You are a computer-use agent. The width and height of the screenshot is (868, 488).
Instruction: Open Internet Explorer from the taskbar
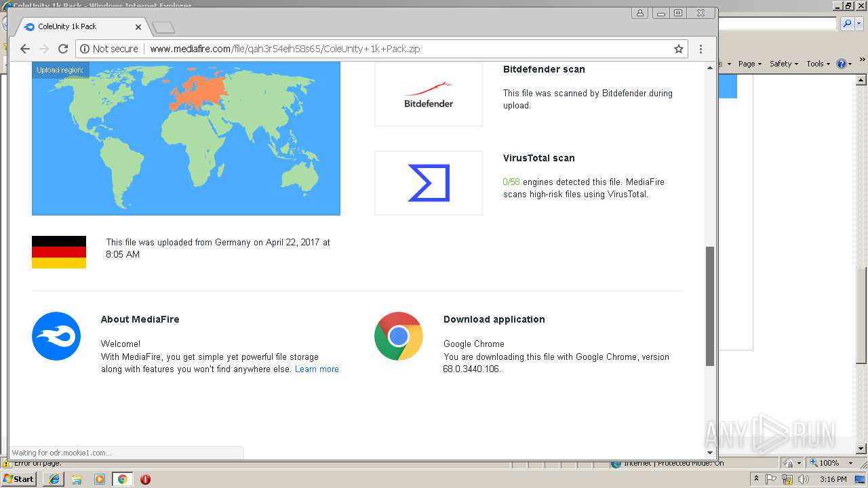pos(55,479)
